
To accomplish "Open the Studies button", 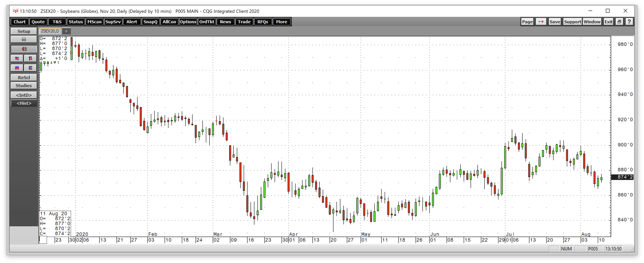I will (x=24, y=86).
